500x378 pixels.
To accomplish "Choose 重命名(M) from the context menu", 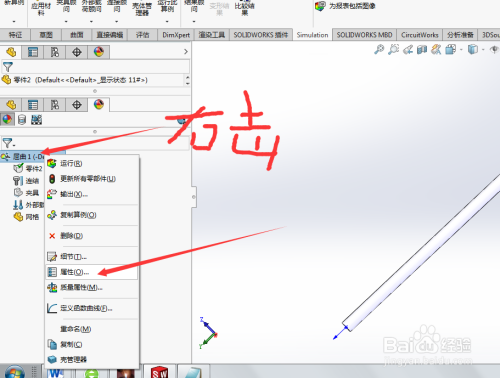I will tap(92, 329).
